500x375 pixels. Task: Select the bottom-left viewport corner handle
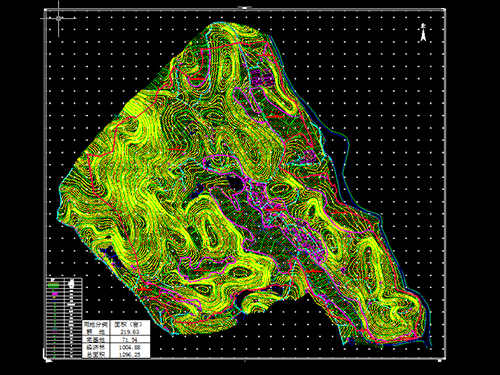click(x=47, y=360)
